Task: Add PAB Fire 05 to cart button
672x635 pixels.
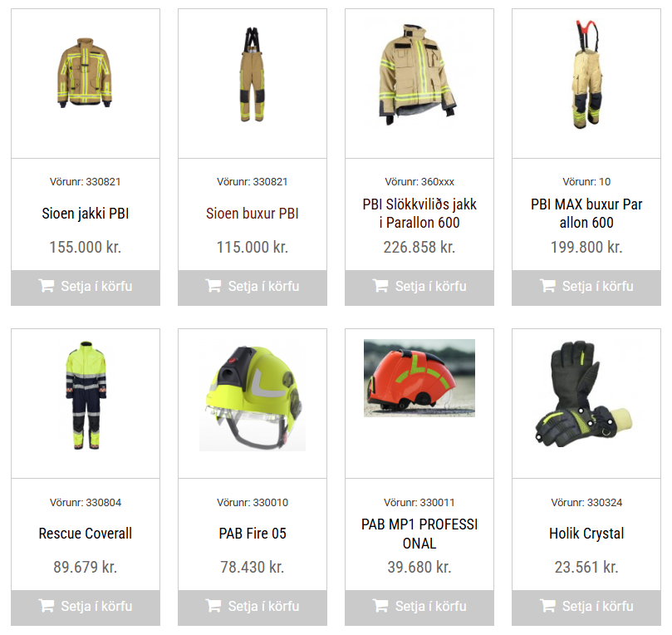Action: click(x=253, y=608)
